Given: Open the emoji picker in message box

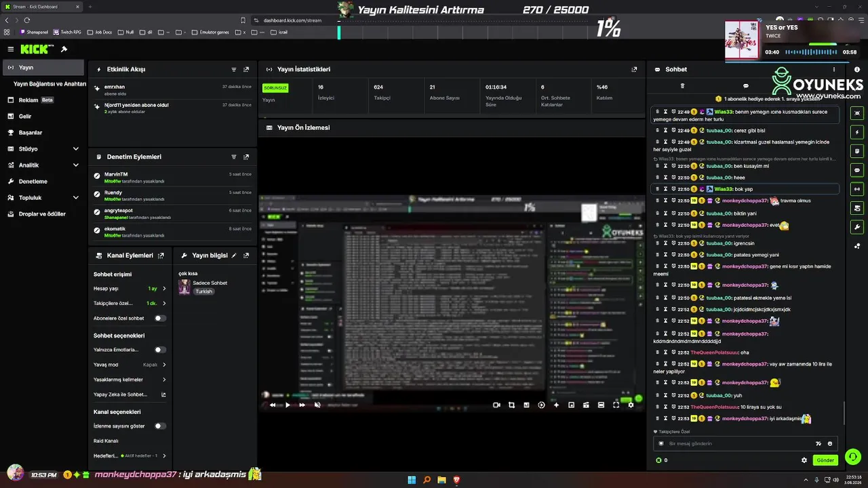Looking at the screenshot, I should pos(829,443).
